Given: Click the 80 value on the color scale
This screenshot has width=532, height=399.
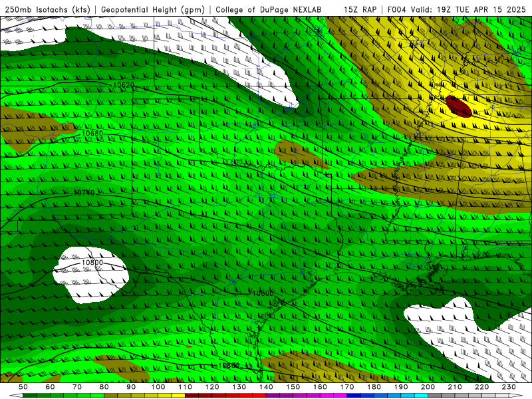Looking at the screenshot, I should pyautogui.click(x=104, y=387).
